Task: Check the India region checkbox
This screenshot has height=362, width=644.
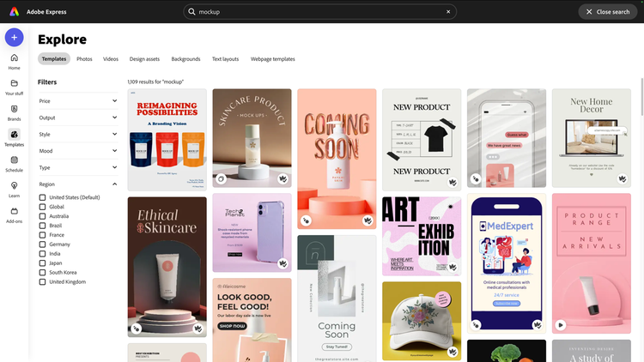Action: (x=42, y=254)
